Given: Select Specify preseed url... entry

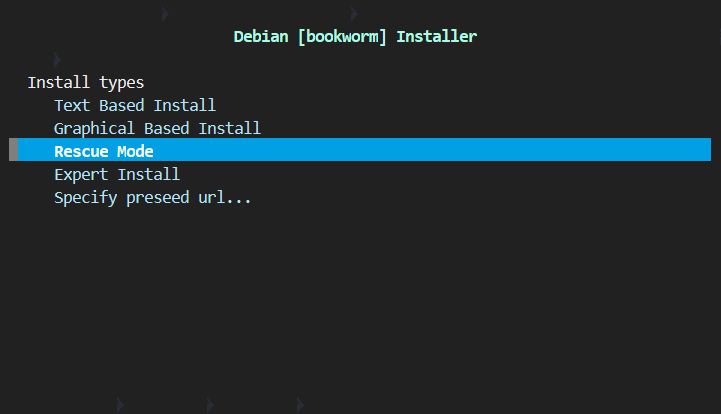Looking at the screenshot, I should tap(152, 197).
